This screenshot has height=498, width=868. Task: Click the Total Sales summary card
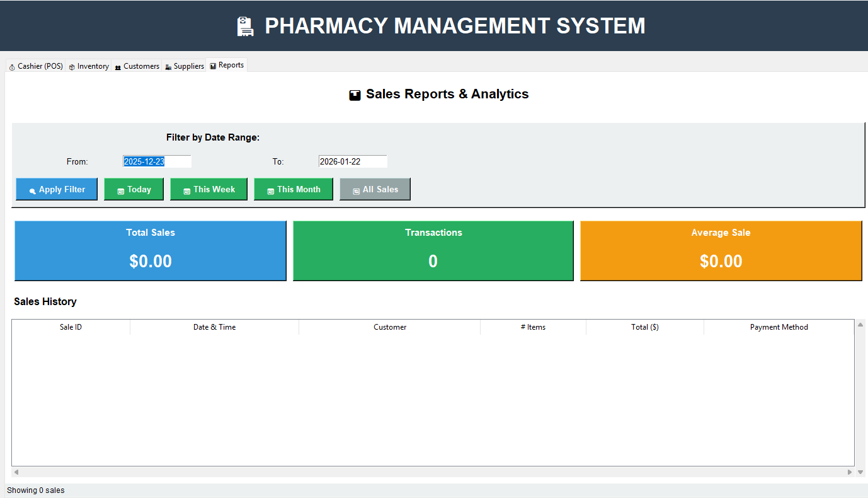point(150,250)
